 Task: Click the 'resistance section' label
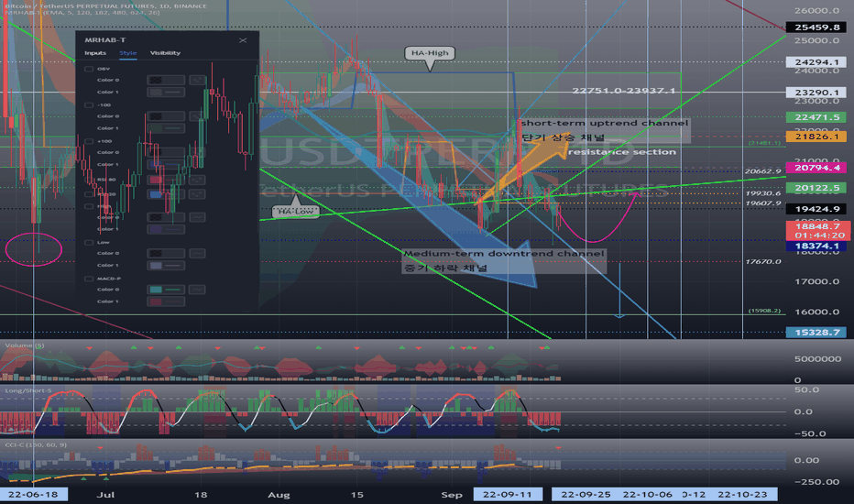point(622,152)
